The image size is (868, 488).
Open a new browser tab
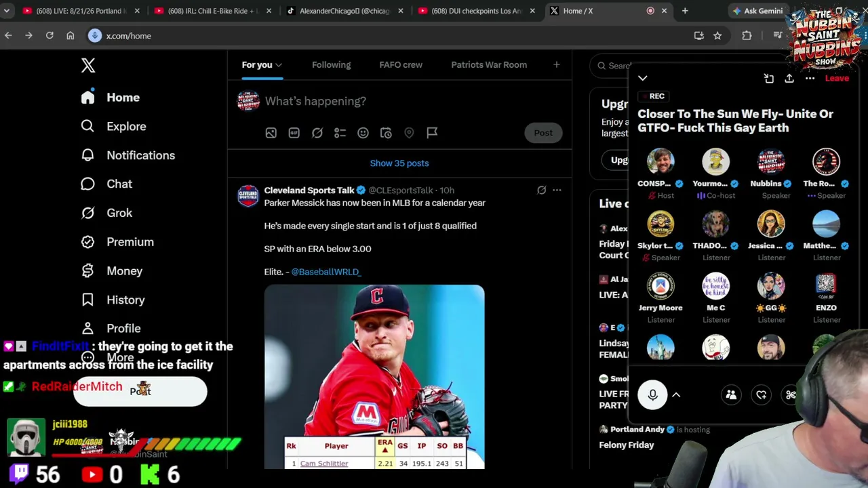coord(685,11)
